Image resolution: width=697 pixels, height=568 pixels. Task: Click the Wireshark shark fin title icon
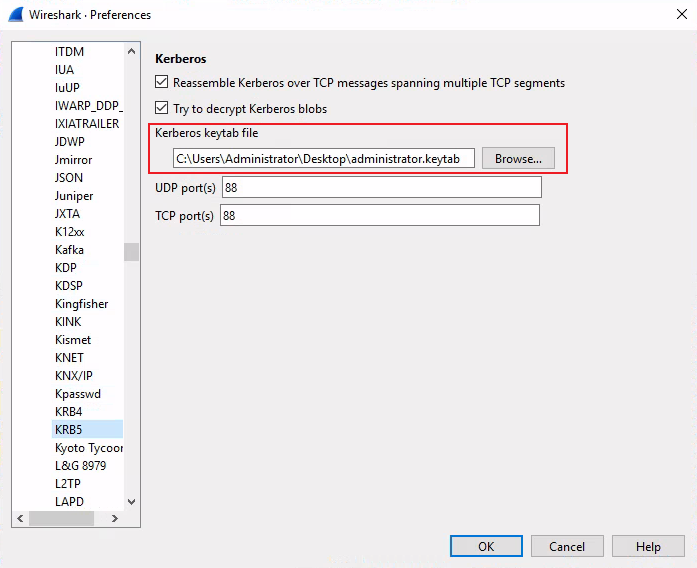point(15,15)
